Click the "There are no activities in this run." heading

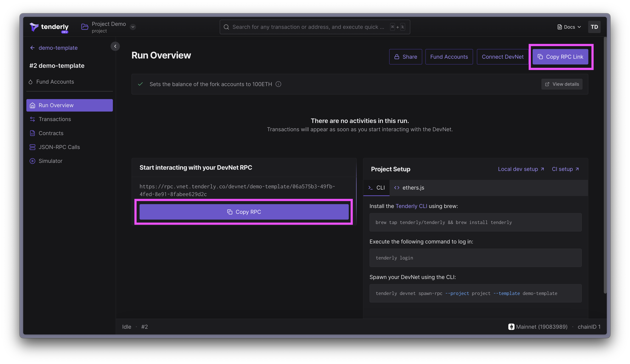[x=360, y=121]
